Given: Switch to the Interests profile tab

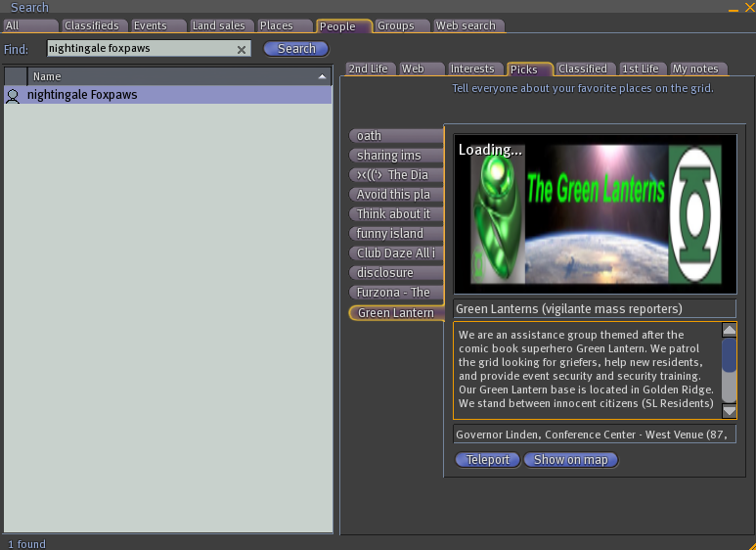Looking at the screenshot, I should click(476, 69).
